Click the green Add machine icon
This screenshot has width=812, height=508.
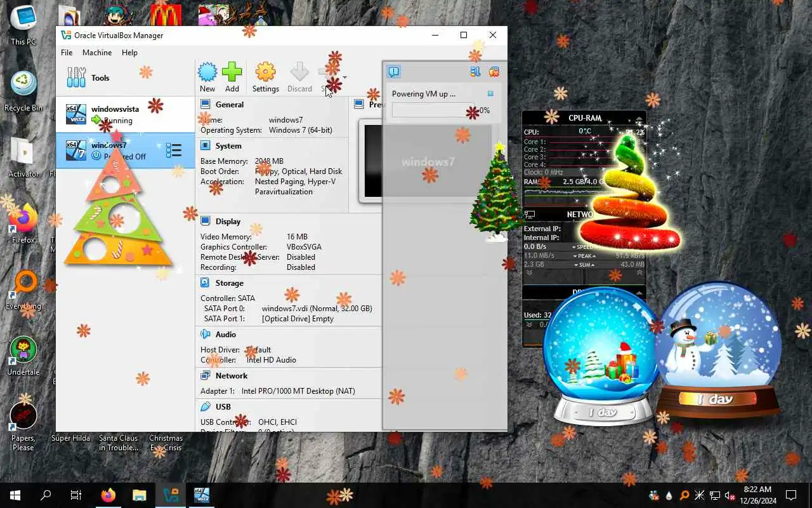tap(232, 72)
